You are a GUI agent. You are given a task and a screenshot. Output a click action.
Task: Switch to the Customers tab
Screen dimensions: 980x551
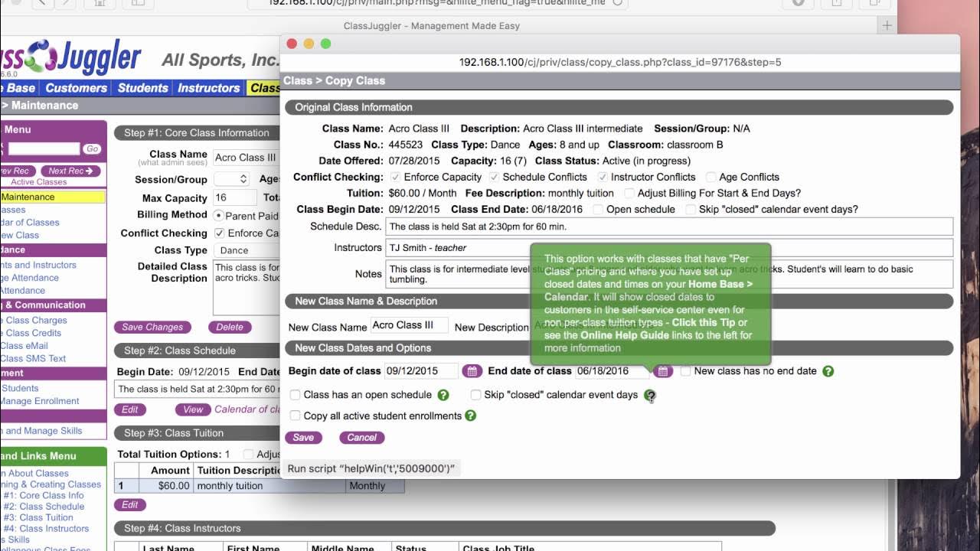click(x=76, y=88)
